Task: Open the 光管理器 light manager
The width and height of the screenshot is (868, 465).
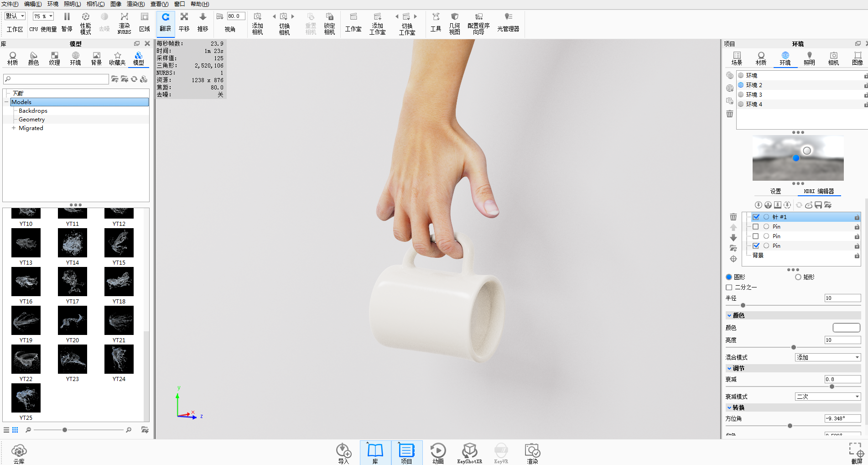Action: (x=508, y=22)
